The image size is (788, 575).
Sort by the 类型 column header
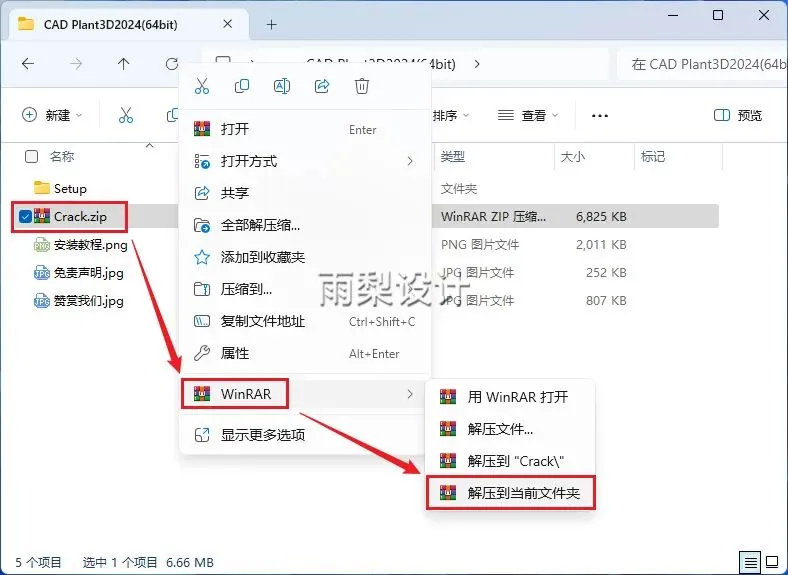click(x=453, y=157)
